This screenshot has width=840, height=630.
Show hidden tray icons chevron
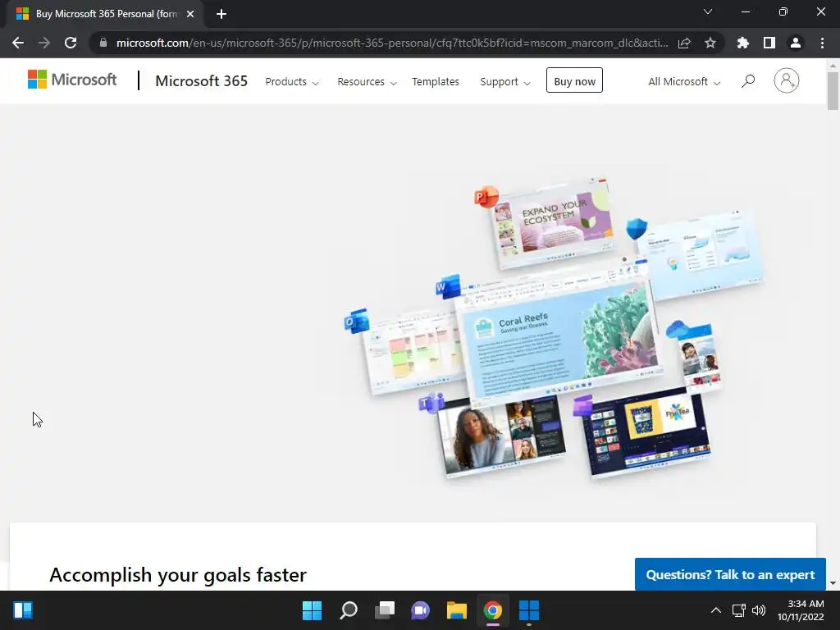[715, 610]
